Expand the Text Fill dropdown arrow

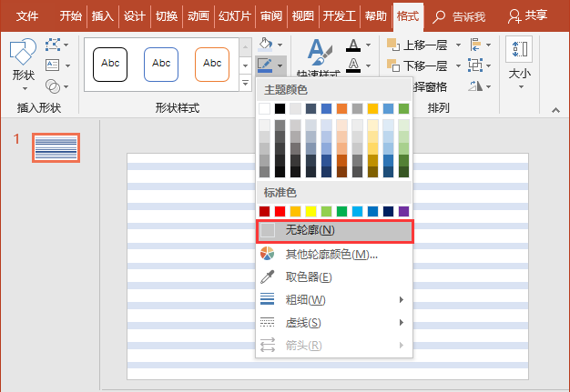(368, 45)
